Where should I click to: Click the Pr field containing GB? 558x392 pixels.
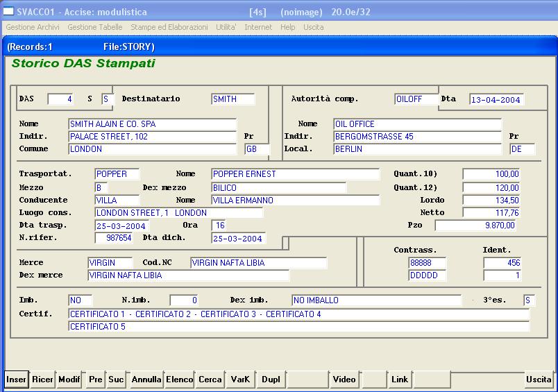click(x=257, y=149)
